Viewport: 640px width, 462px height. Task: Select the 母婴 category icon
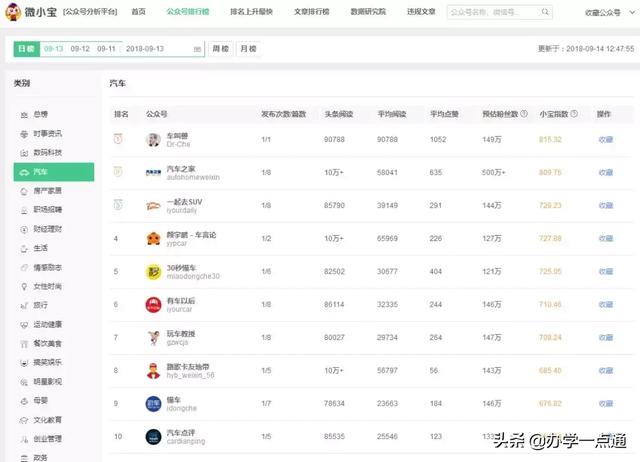coord(24,401)
